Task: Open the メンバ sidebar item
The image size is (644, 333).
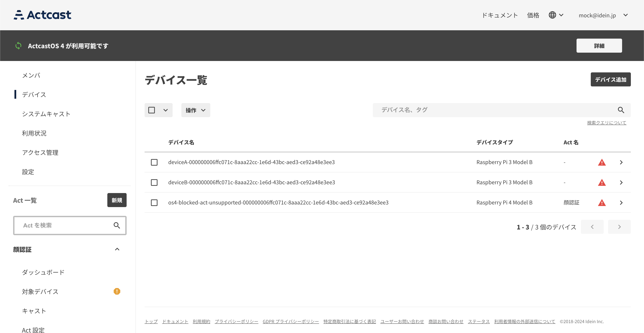Action: [31, 75]
